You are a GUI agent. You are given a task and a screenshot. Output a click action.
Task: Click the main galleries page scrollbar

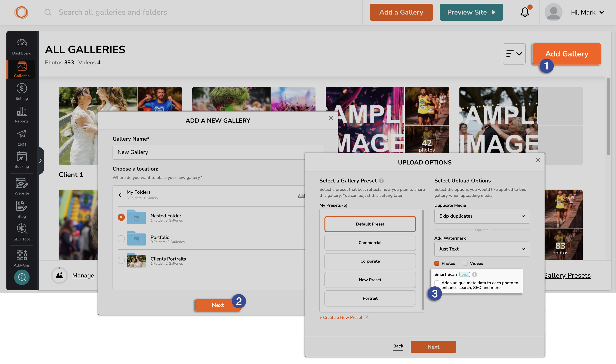[x=608, y=116]
